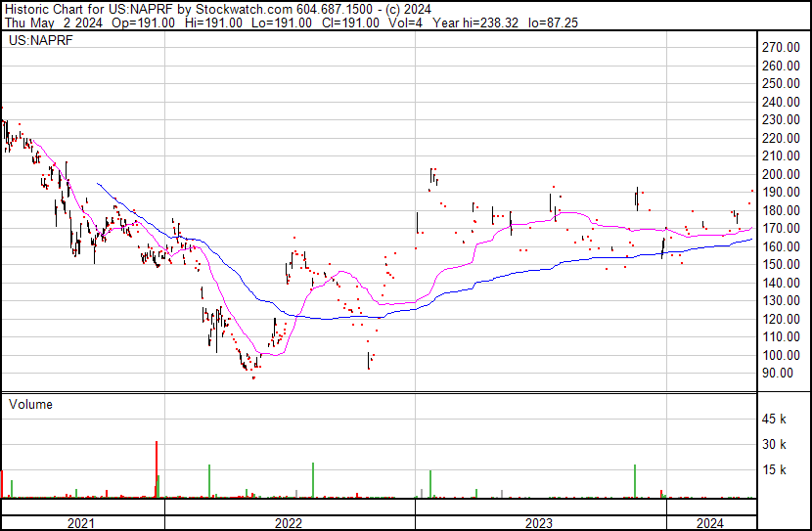
Task: Click the green volume bar in late 2023
Action: 635,481
